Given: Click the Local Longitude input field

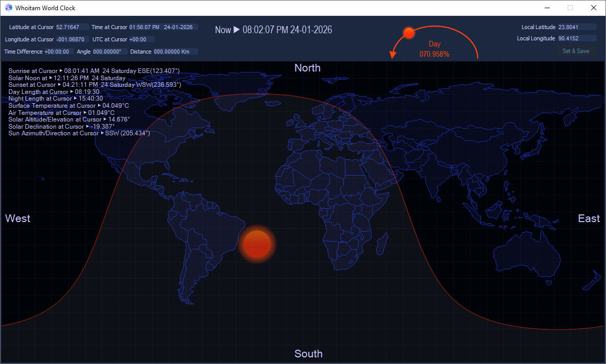Looking at the screenshot, I should click(x=576, y=38).
